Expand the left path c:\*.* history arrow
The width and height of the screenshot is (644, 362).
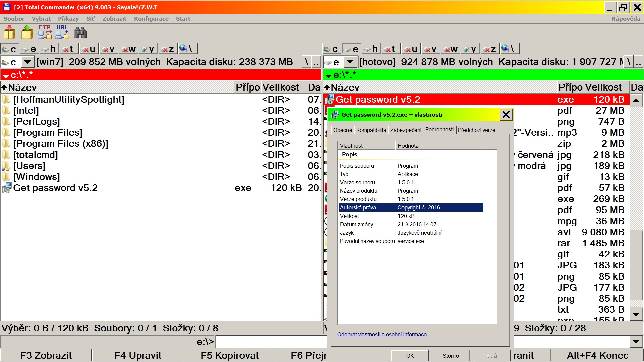(x=6, y=76)
